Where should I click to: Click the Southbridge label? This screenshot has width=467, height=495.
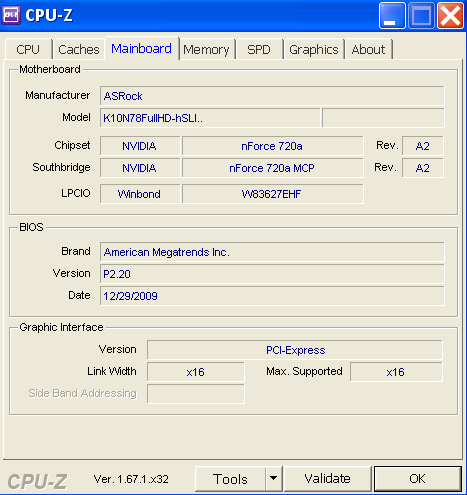pyautogui.click(x=61, y=167)
